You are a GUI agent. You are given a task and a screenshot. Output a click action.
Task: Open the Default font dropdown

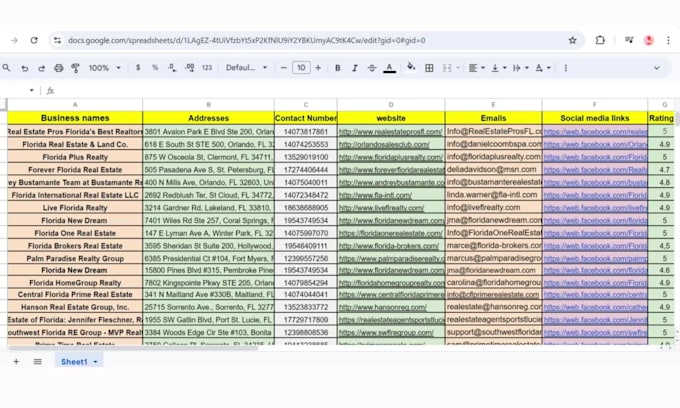click(x=246, y=68)
